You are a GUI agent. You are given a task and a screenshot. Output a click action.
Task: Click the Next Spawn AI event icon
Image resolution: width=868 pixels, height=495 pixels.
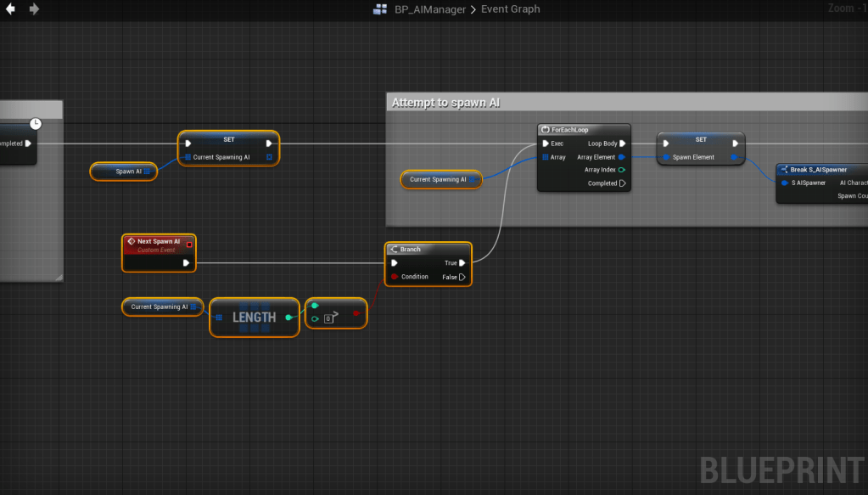pyautogui.click(x=131, y=242)
